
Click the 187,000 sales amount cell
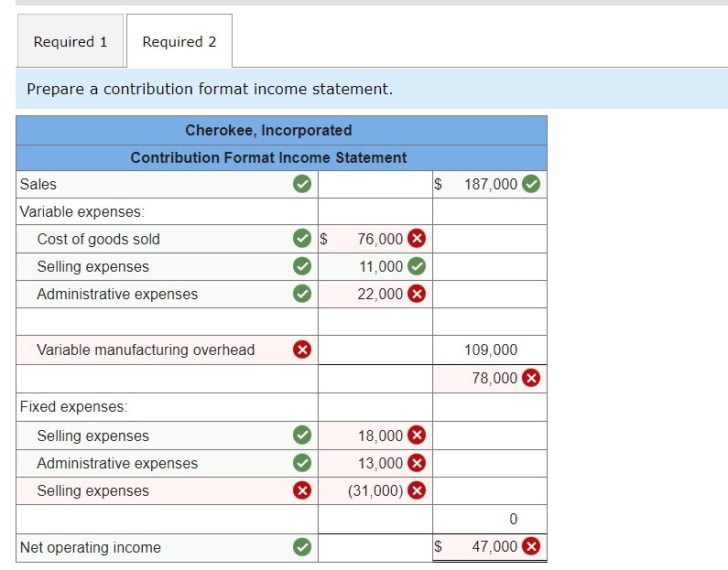(x=490, y=184)
